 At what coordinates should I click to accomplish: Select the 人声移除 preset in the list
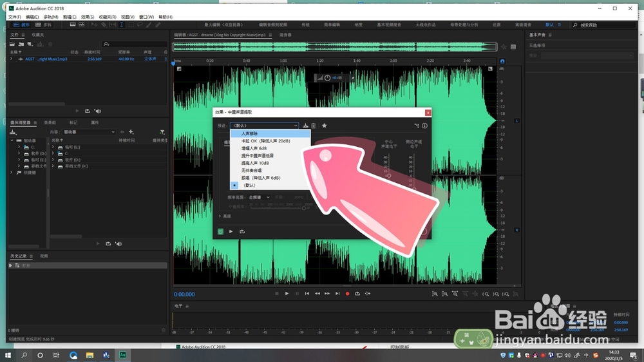click(270, 133)
